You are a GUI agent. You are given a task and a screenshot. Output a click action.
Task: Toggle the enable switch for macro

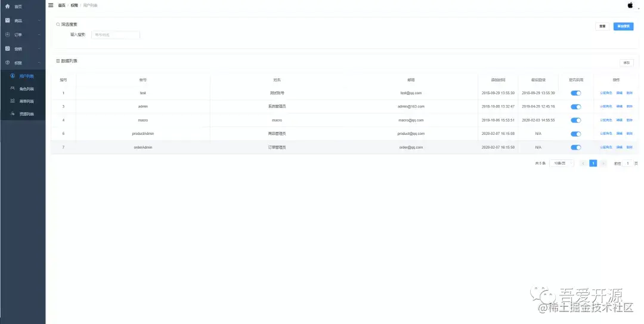pyautogui.click(x=576, y=120)
